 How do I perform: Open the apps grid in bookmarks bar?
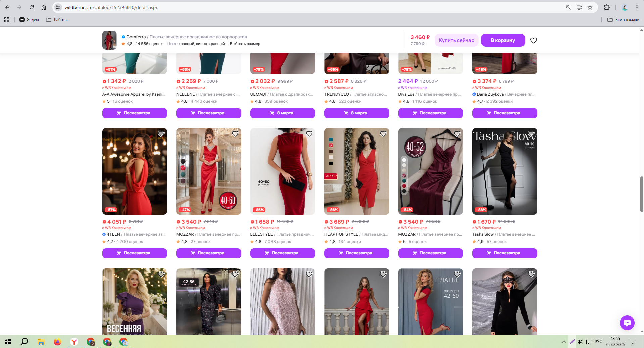(7, 20)
